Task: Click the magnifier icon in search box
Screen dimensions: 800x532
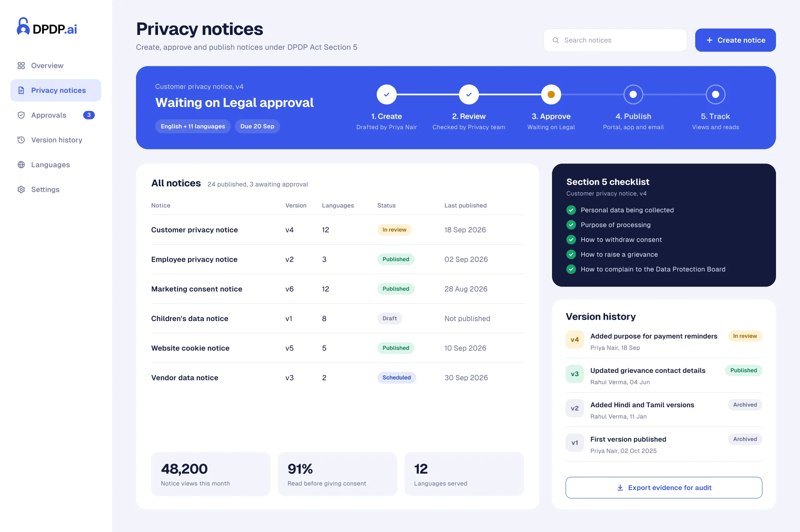Action: (x=556, y=40)
